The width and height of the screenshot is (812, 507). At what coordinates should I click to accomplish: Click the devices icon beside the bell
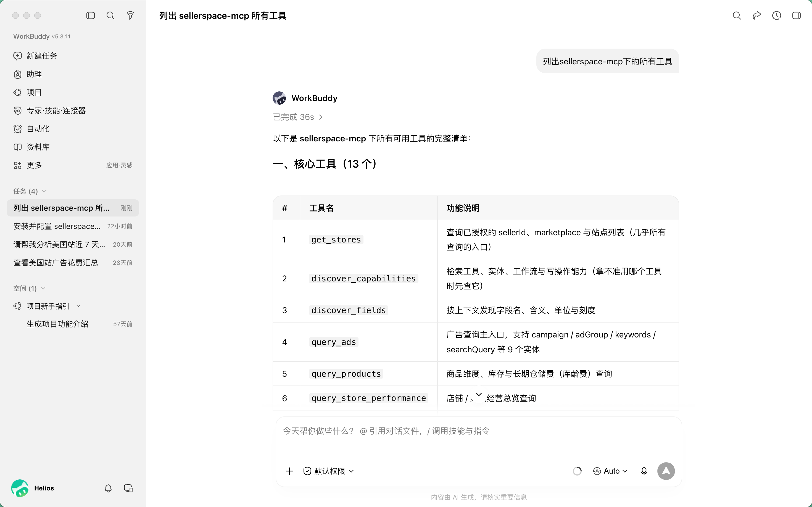pyautogui.click(x=128, y=488)
